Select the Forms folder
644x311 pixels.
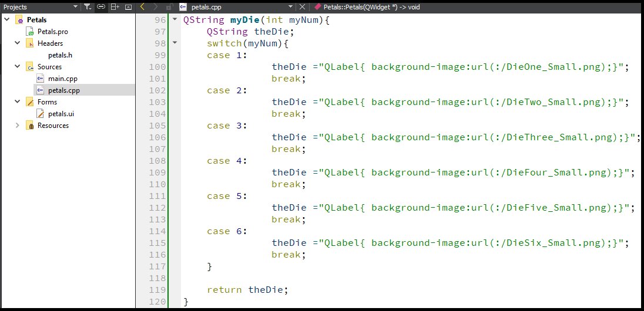click(x=47, y=102)
